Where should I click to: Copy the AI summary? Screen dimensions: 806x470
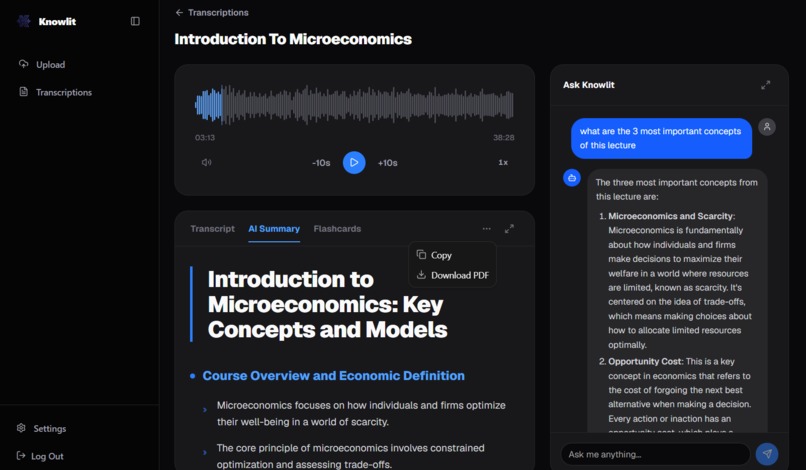tap(453, 255)
